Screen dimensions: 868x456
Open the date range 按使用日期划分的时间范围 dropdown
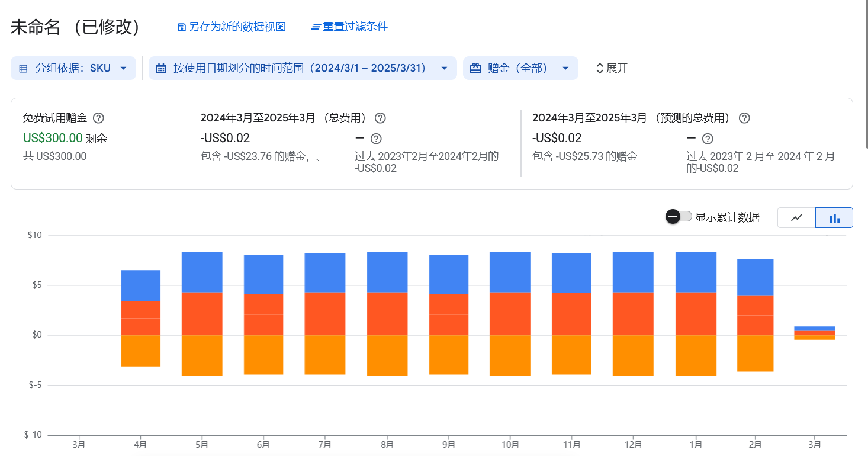(303, 68)
